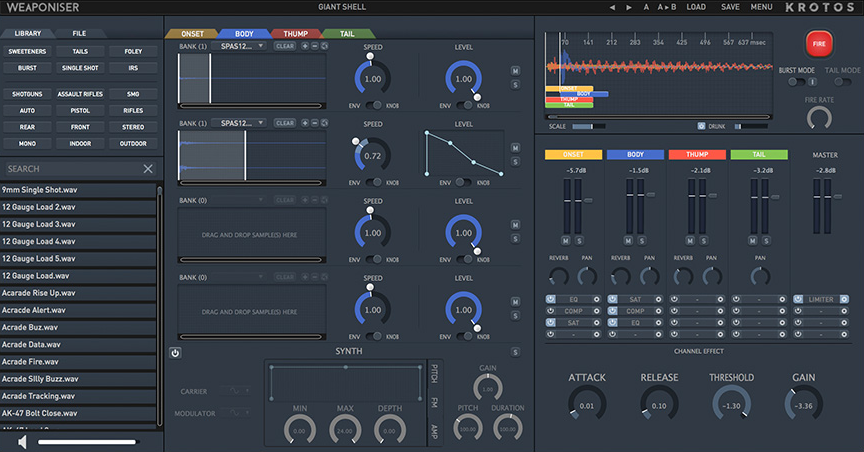The width and height of the screenshot is (864, 452).
Task: Click the plus icon in the first bank row
Action: coord(305,46)
